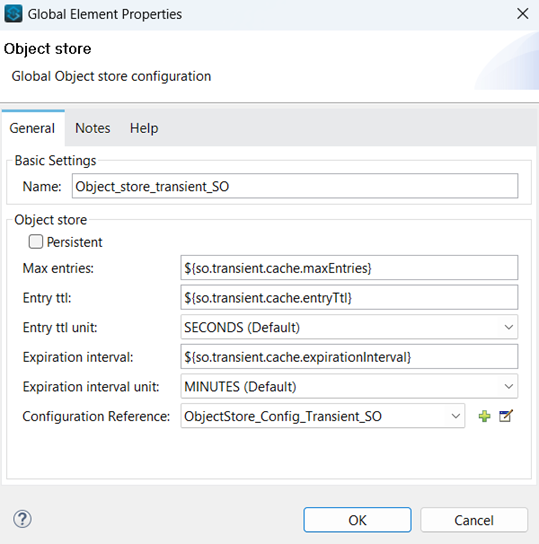Expand the Entry ttl unit dropdown
The width and height of the screenshot is (539, 544).
click(349, 327)
